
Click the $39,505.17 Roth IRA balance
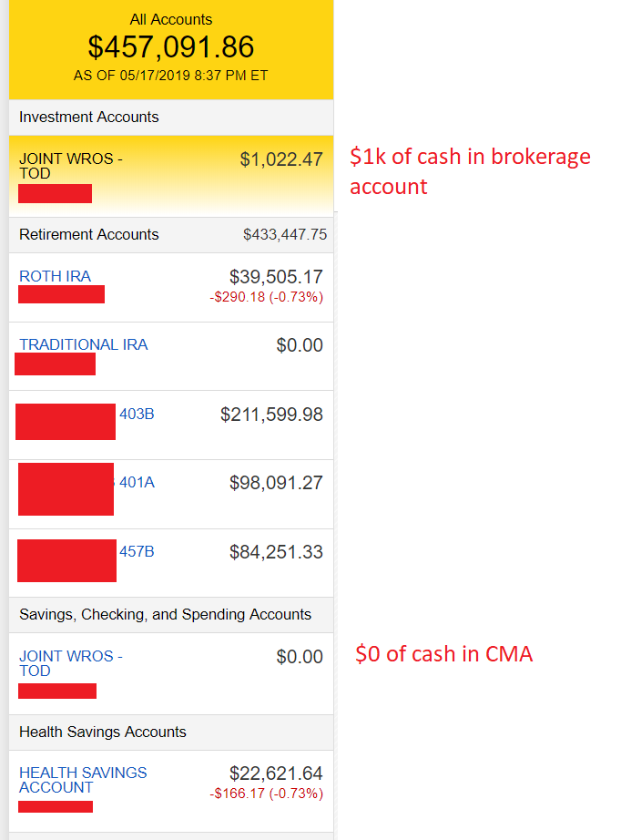point(276,277)
